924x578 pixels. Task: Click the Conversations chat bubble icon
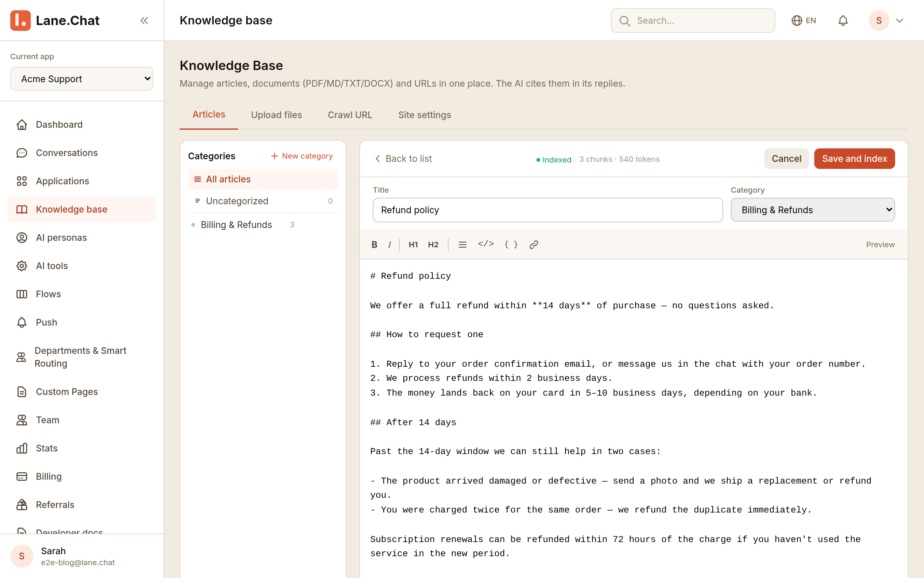22,153
